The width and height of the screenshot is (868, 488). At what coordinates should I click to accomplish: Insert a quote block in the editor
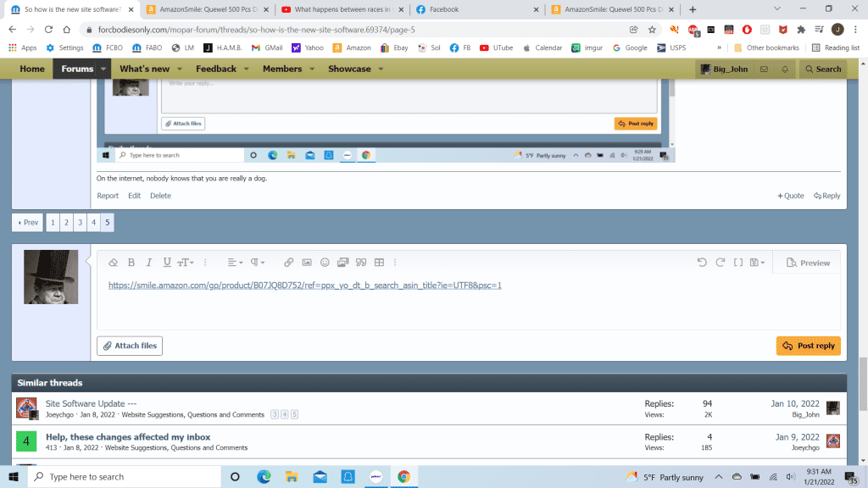click(x=360, y=263)
